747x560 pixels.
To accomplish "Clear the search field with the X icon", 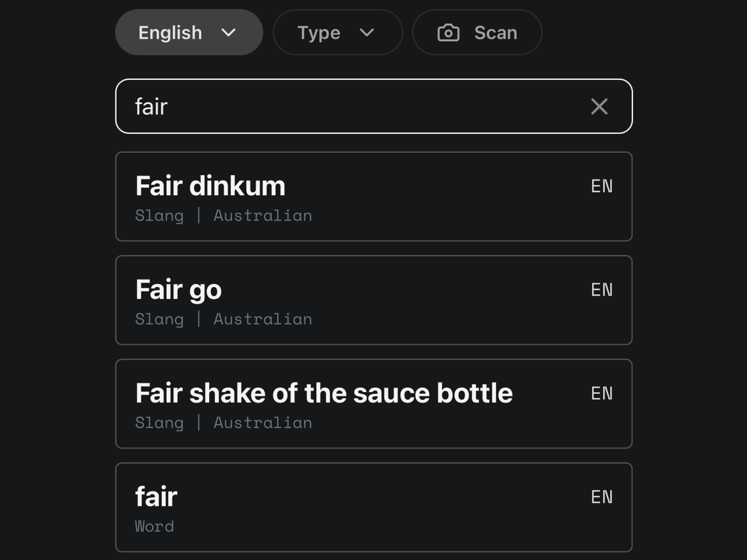I will (599, 106).
